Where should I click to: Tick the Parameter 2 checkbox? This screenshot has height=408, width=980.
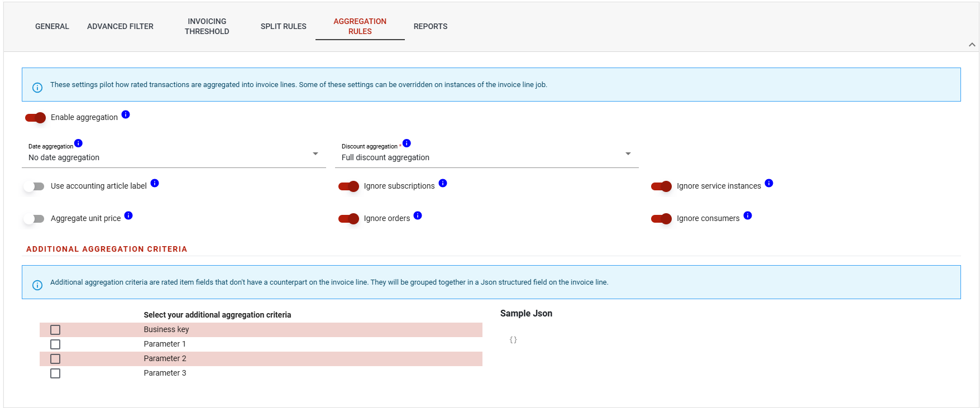click(55, 359)
